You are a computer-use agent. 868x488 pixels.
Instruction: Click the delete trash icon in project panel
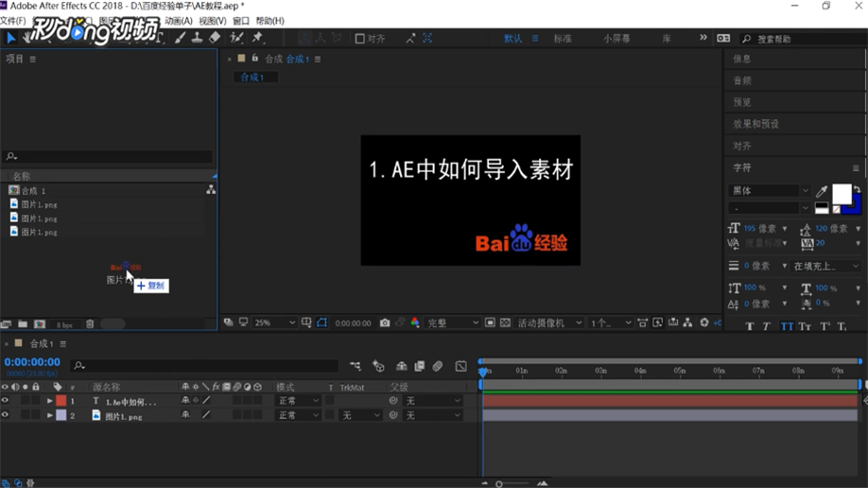point(90,324)
